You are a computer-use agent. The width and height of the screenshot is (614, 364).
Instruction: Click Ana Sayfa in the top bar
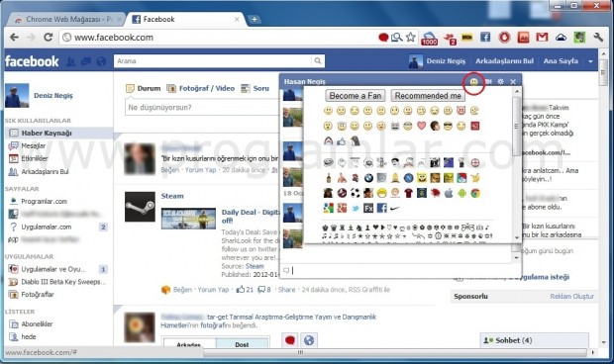tap(561, 61)
